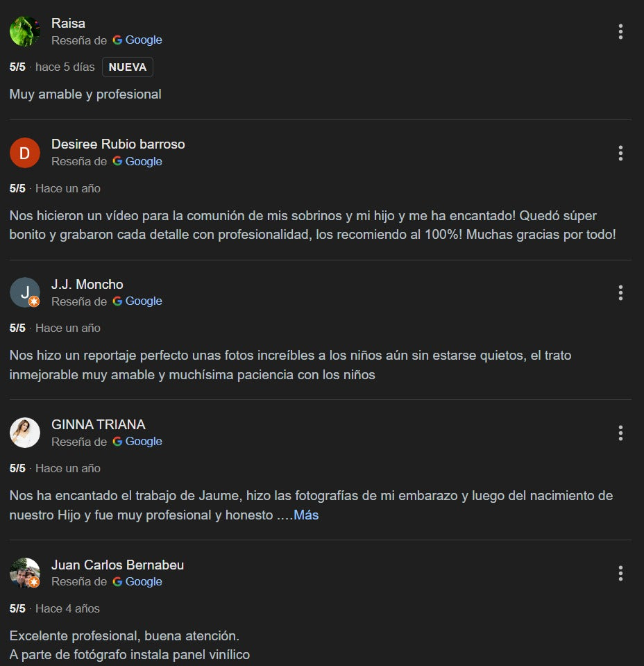Image resolution: width=644 pixels, height=666 pixels.
Task: Click the kebab menu on J.J. Moncho's review
Action: click(x=620, y=292)
